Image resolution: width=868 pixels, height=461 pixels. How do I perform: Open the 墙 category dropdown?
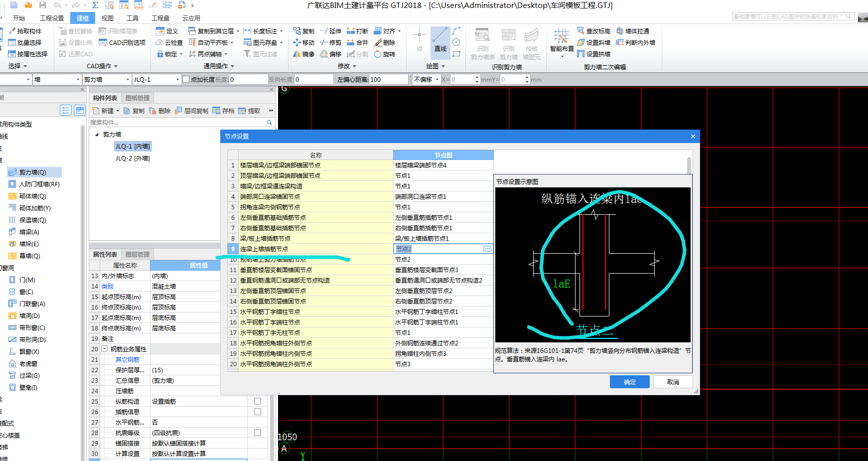coord(78,79)
